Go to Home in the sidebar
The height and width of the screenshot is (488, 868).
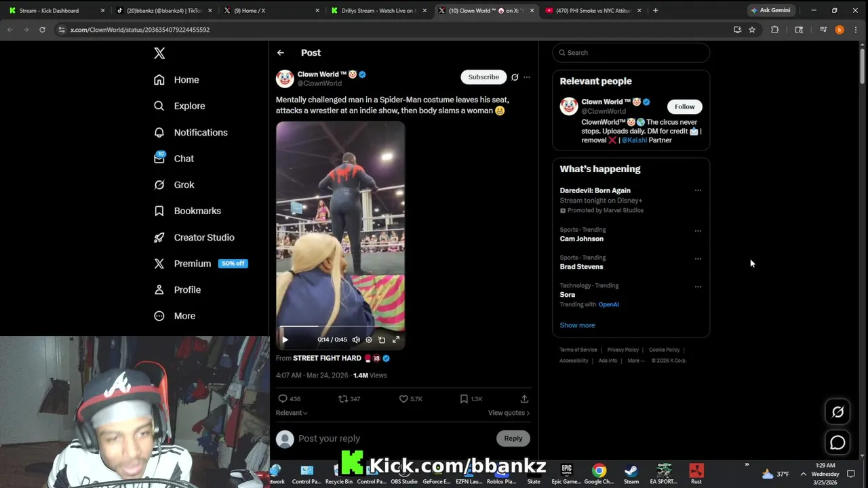pyautogui.click(x=176, y=80)
